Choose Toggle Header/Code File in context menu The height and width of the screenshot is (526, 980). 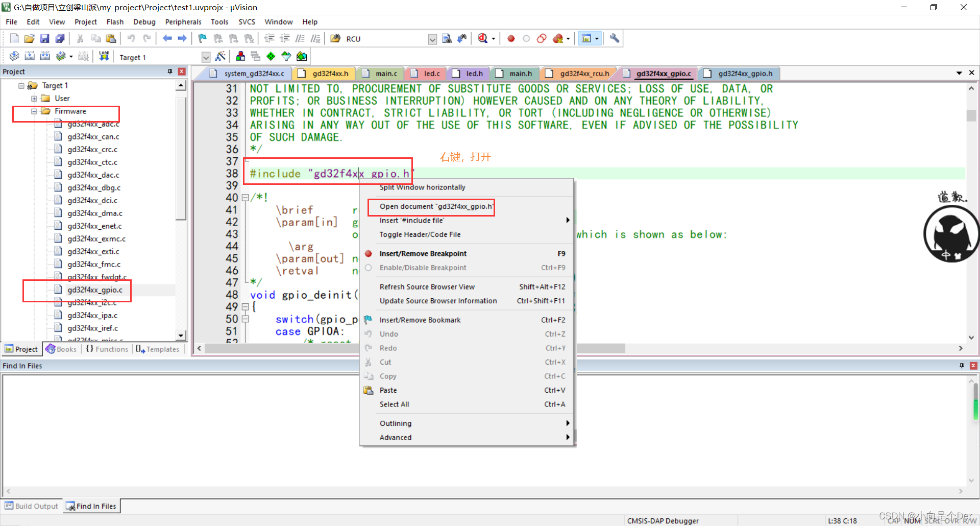click(x=467, y=234)
